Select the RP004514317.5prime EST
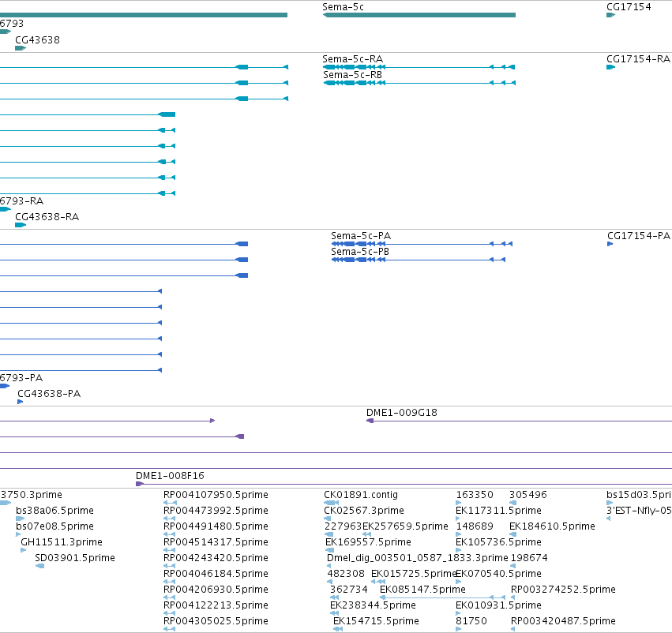Image resolution: width=672 pixels, height=633 pixels. tap(216, 542)
